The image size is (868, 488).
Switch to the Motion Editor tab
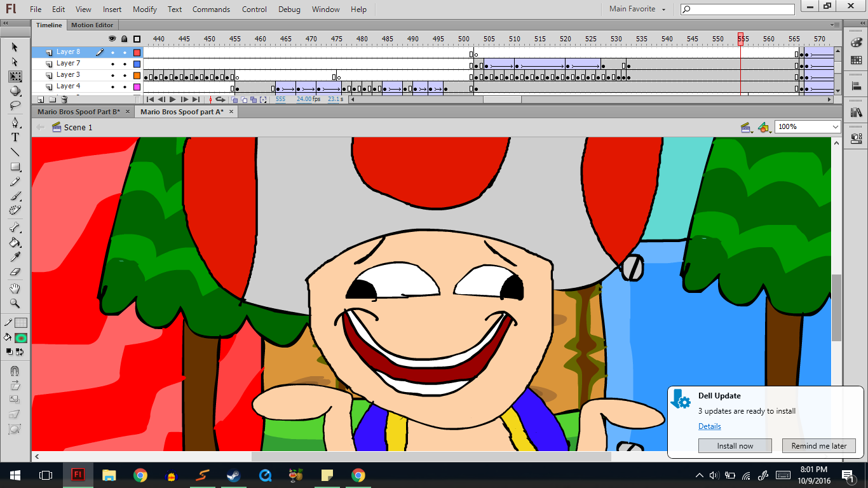click(x=92, y=25)
